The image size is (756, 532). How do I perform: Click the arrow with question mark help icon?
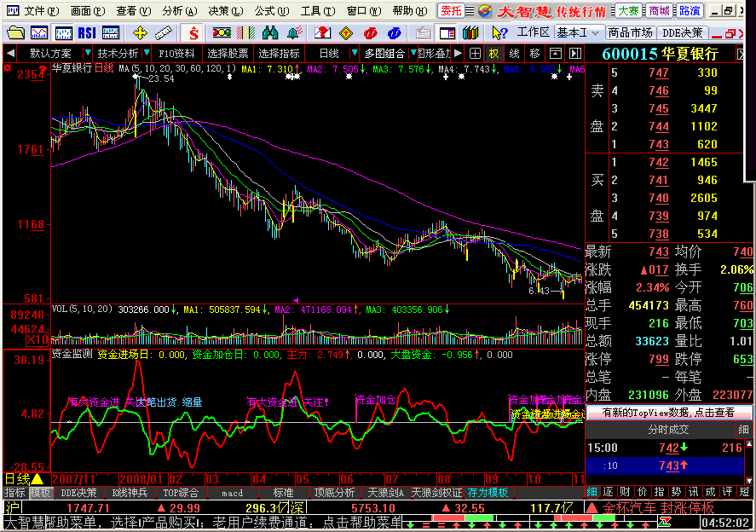(x=500, y=32)
